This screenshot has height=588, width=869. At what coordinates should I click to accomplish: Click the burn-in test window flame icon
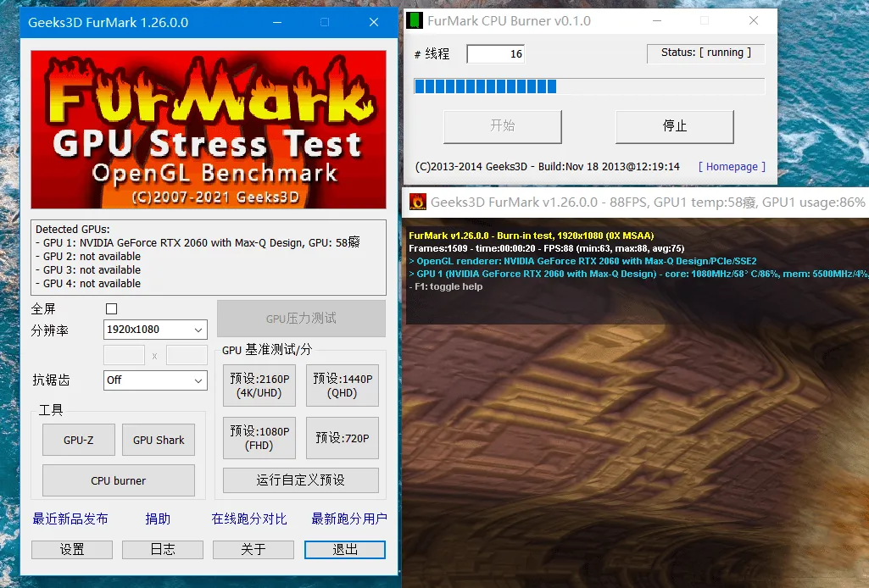[415, 202]
